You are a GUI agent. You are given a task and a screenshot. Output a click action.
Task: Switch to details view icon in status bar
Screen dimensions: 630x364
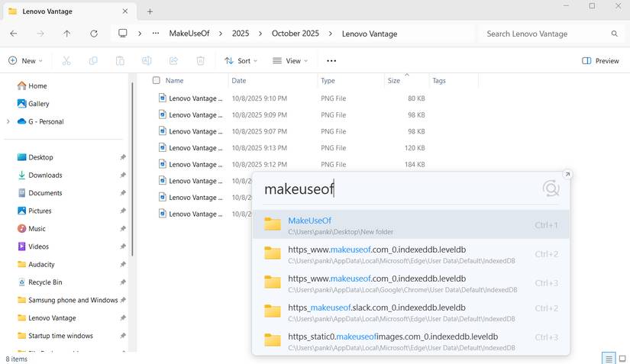tap(609, 359)
